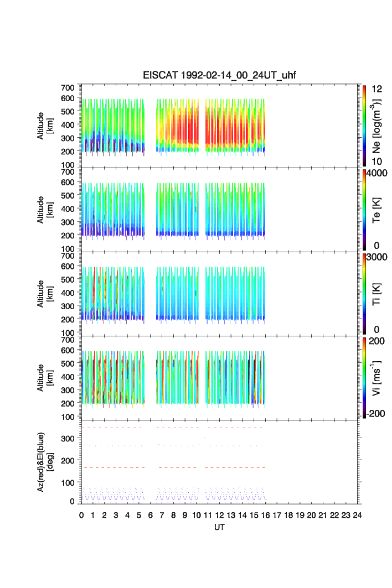
Task: Click the 100 tick in the Az/El panel
Action: tap(68, 483)
